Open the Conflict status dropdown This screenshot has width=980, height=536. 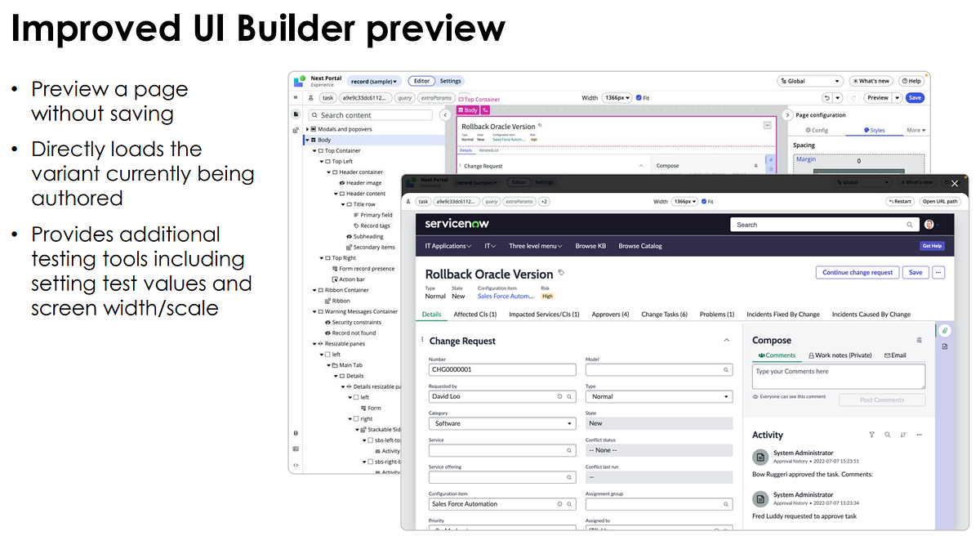click(659, 449)
